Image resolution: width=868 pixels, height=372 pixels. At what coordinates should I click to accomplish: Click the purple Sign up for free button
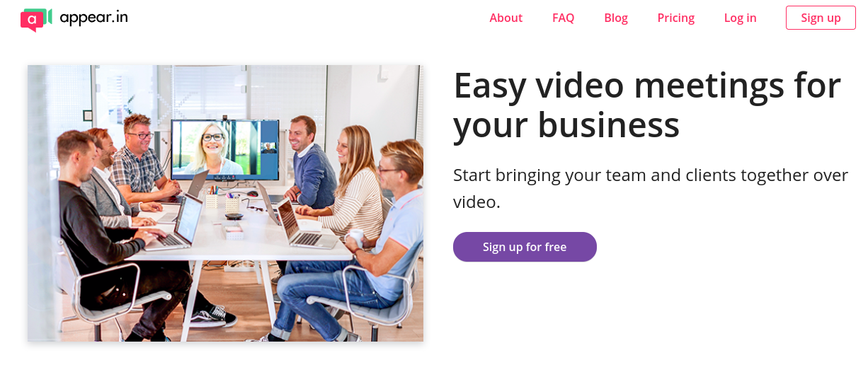tap(525, 247)
